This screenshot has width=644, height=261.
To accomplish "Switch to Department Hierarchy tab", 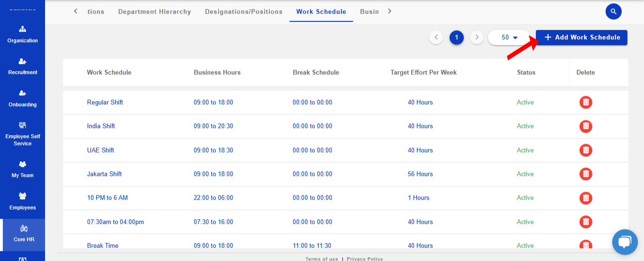I will click(x=154, y=11).
